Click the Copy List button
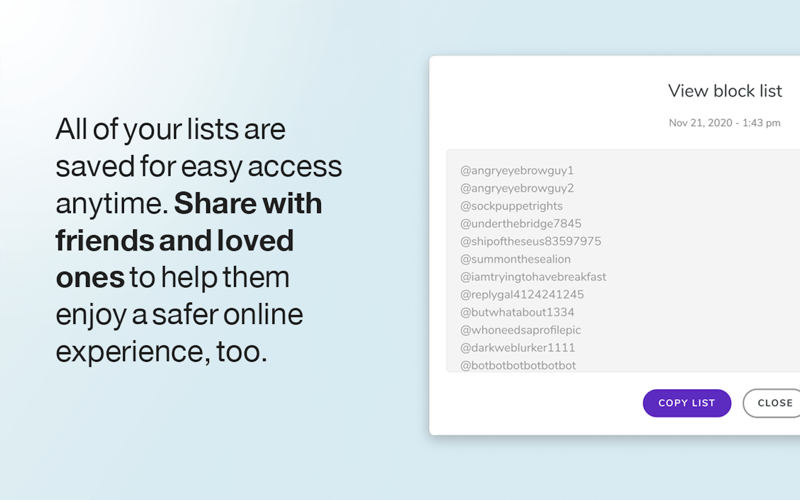The height and width of the screenshot is (500, 800). pos(686,403)
